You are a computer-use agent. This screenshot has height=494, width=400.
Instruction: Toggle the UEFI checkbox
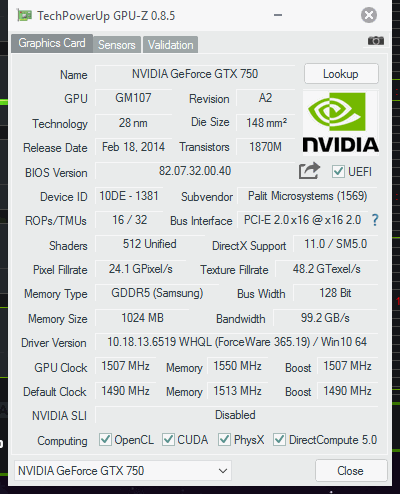pos(338,171)
